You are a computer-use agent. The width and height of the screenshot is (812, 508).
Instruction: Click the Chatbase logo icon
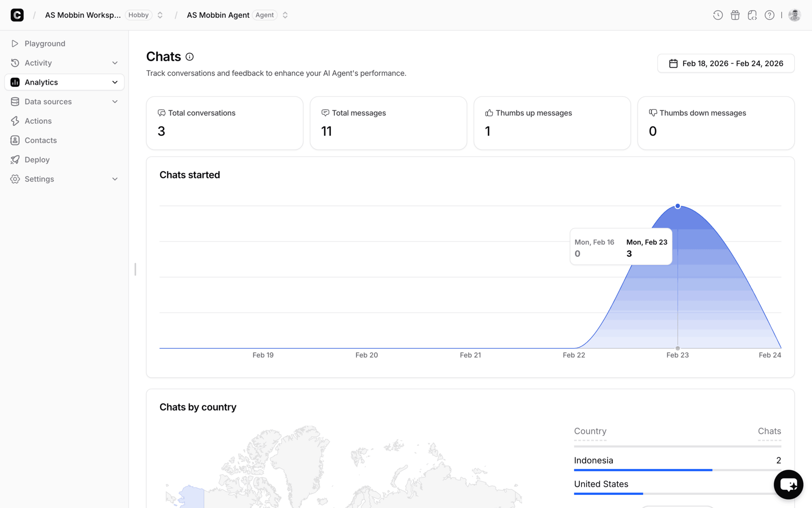(x=17, y=15)
